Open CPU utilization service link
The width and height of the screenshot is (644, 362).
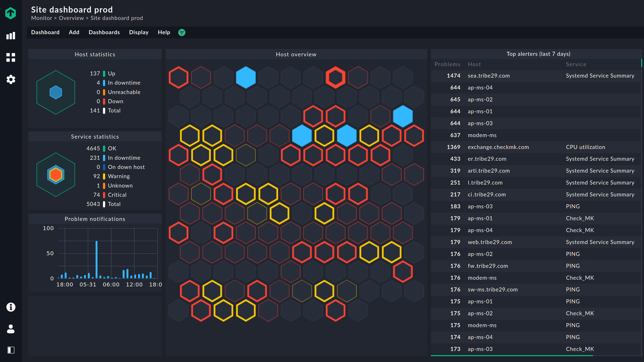pos(585,147)
